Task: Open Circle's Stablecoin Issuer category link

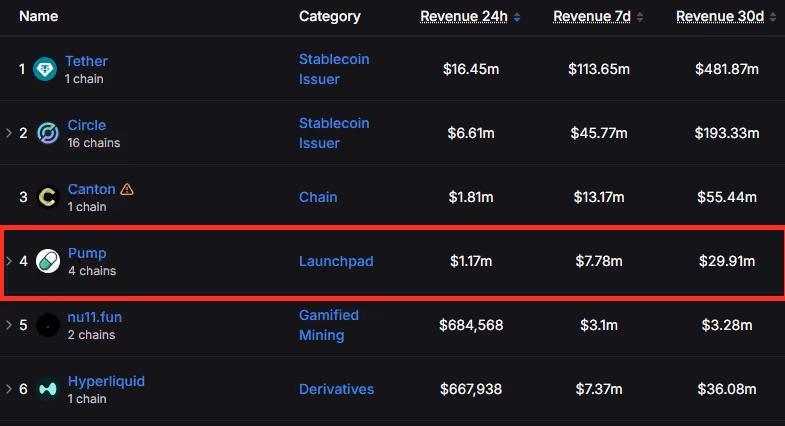Action: pyautogui.click(x=334, y=133)
